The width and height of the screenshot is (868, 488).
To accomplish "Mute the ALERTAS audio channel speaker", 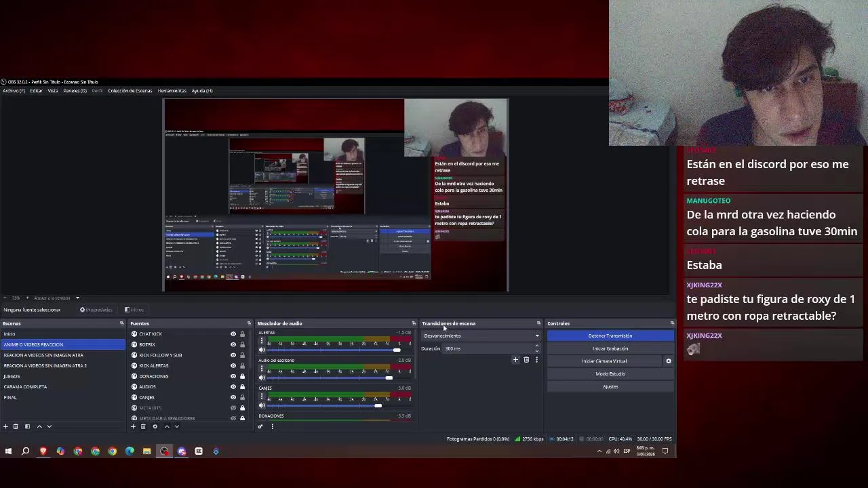I will click(262, 350).
